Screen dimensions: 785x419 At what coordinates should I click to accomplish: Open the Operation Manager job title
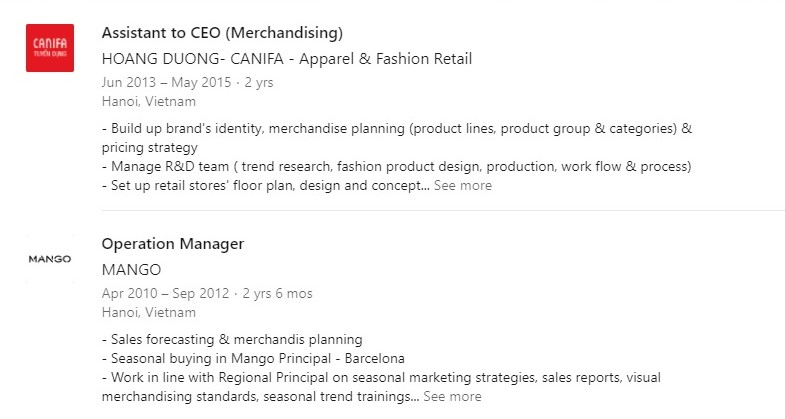(x=173, y=244)
